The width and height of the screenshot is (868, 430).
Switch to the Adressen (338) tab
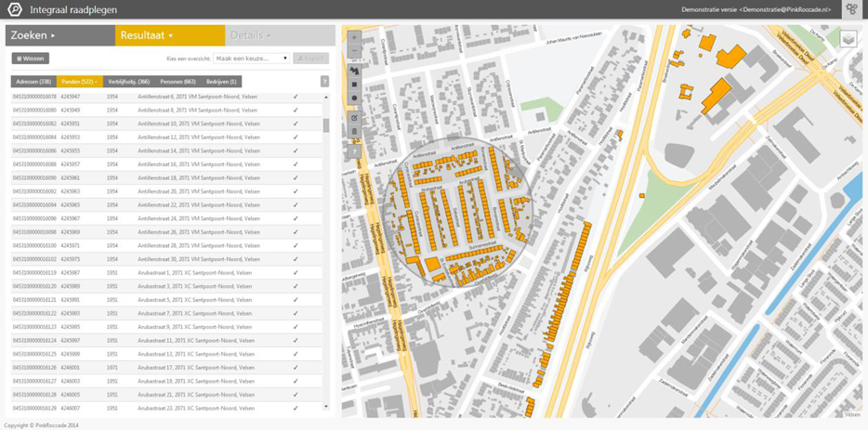click(33, 82)
